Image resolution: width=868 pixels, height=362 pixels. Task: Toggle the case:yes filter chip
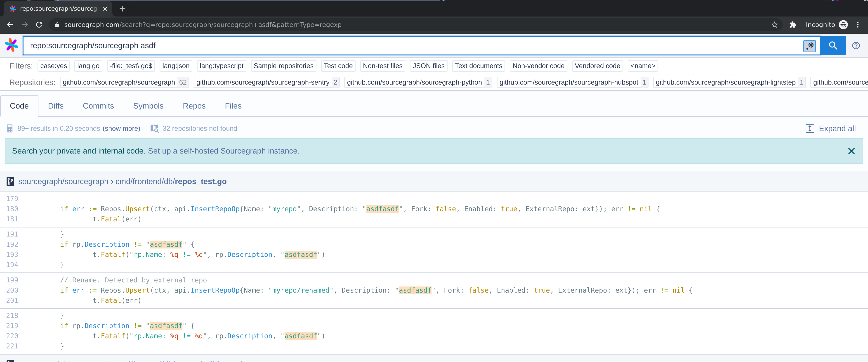coord(54,66)
